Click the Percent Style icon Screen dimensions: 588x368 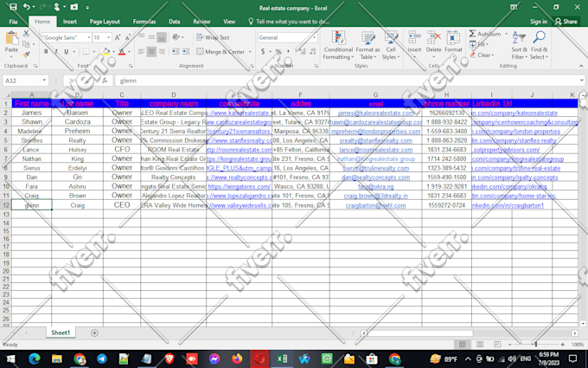coord(278,51)
